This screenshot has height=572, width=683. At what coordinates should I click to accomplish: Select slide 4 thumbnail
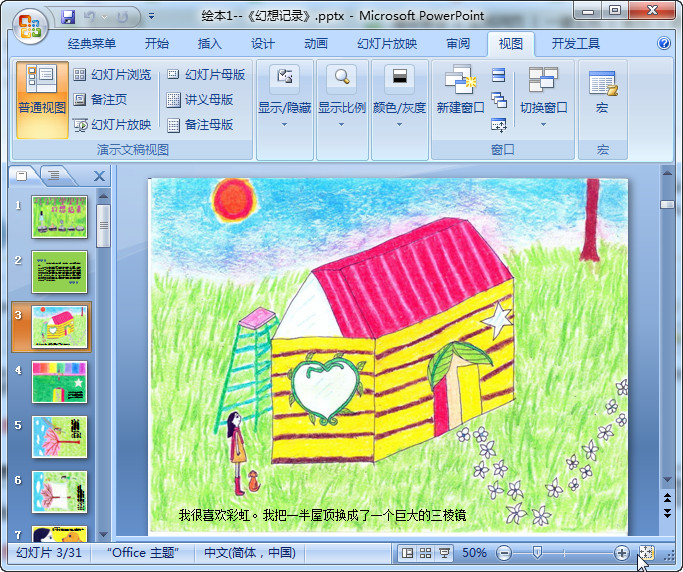[60, 382]
